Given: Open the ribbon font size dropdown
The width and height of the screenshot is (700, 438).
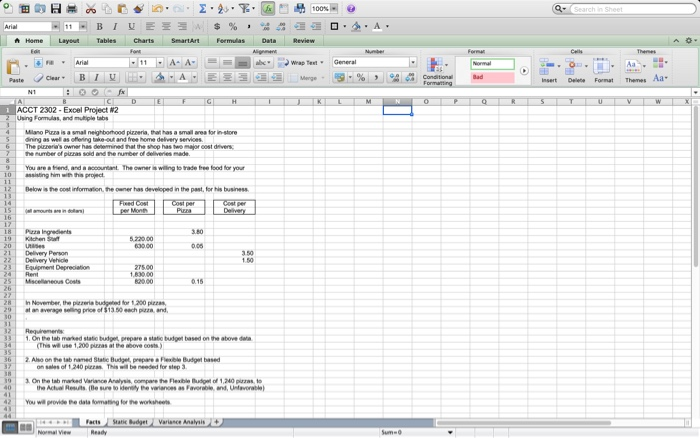Looking at the screenshot, I should coord(160,63).
